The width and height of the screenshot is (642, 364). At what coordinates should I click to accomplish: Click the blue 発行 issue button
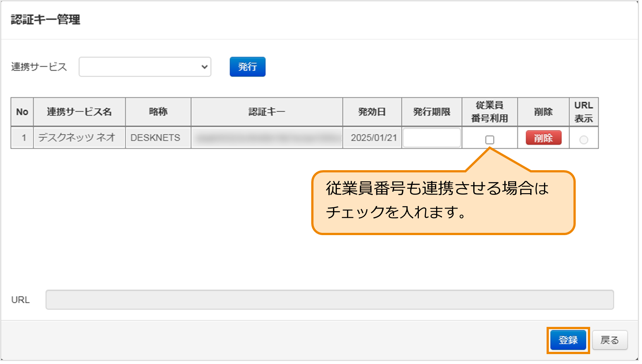pyautogui.click(x=247, y=67)
